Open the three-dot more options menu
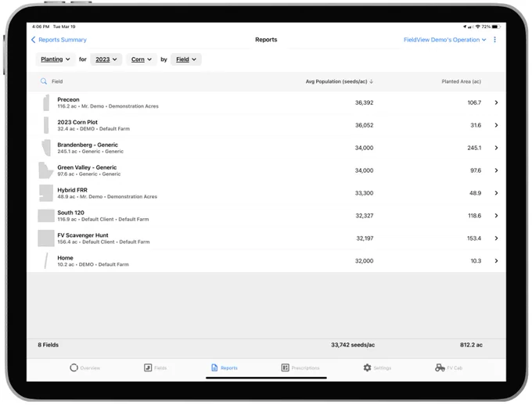This screenshot has height=405, width=532. coord(494,40)
